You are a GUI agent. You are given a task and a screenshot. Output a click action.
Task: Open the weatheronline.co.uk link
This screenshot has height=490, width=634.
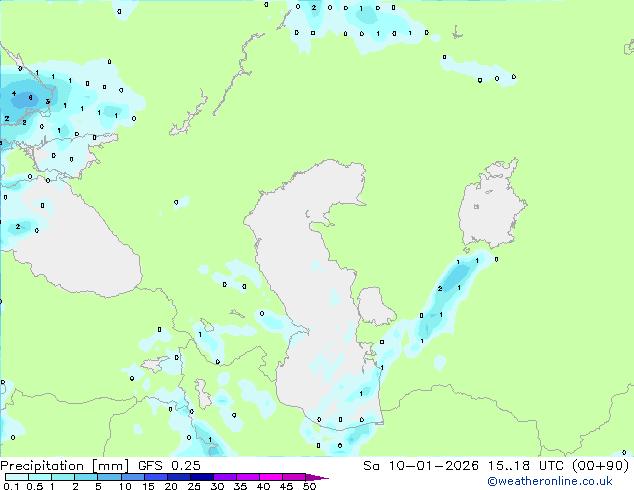(x=550, y=481)
